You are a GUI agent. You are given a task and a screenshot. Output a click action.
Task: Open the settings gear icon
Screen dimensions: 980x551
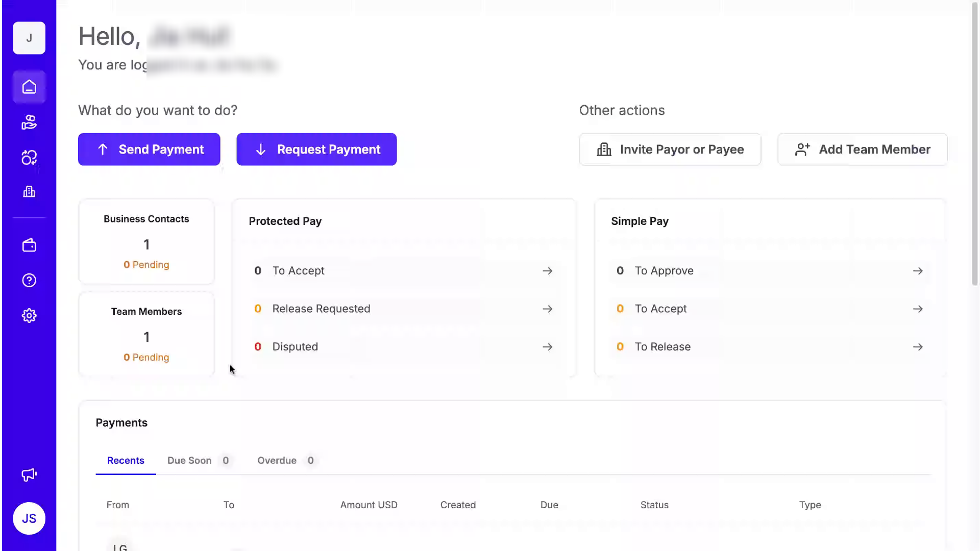click(x=29, y=316)
